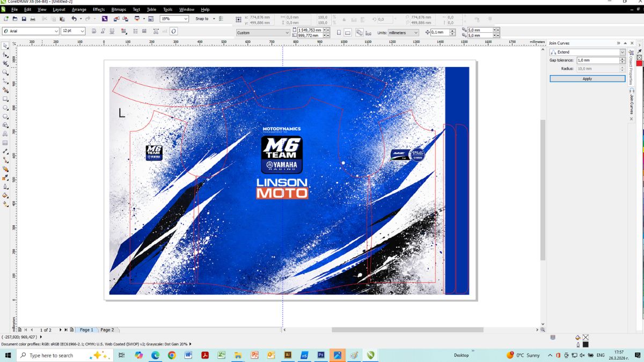This screenshot has height=362, width=644.
Task: Select the Pick tool in the toolbox
Action: (5, 46)
